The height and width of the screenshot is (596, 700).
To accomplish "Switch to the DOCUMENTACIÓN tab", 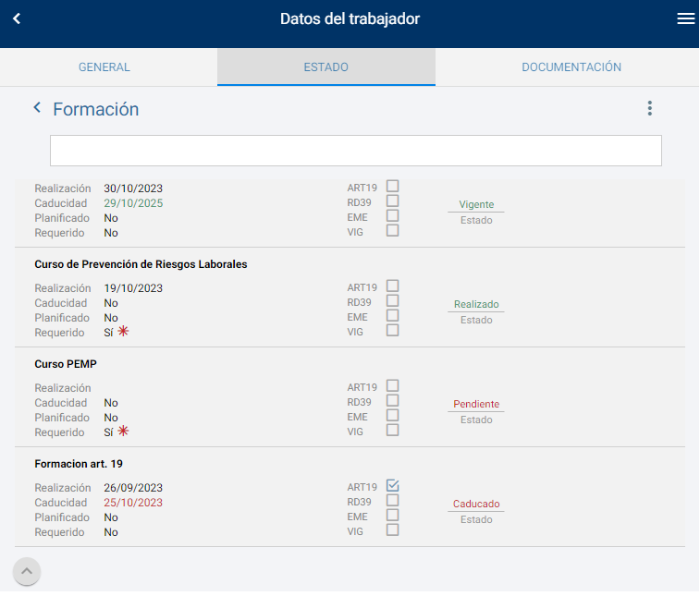I will coord(571,67).
